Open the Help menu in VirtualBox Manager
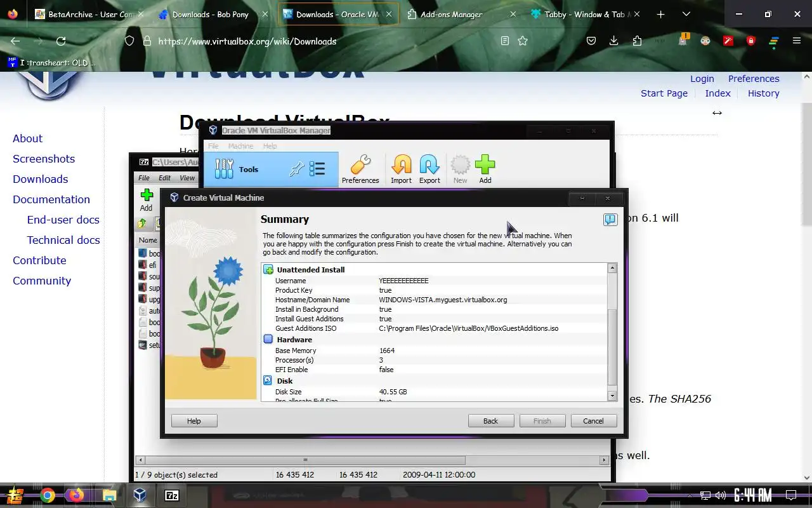Image resolution: width=812 pixels, height=508 pixels. click(270, 146)
